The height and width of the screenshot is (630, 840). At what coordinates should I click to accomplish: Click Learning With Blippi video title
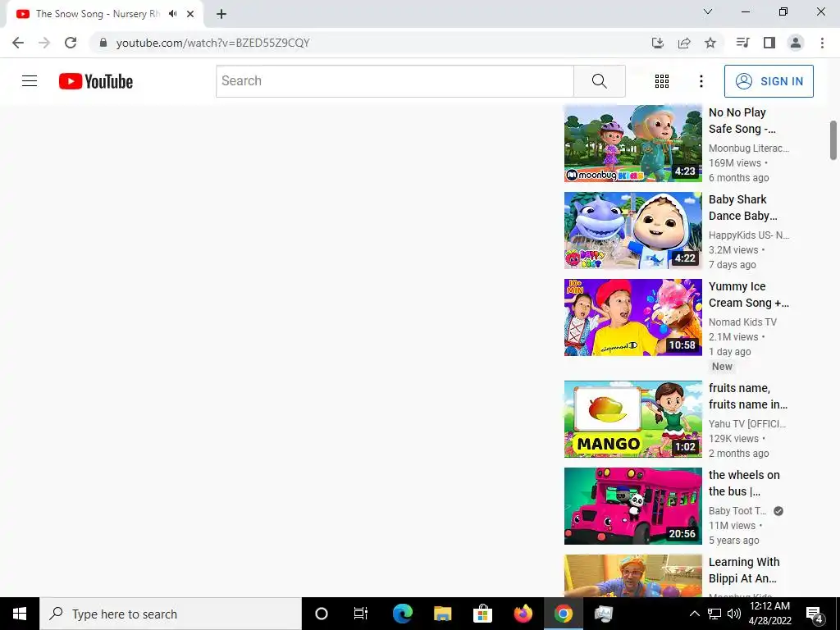click(744, 570)
